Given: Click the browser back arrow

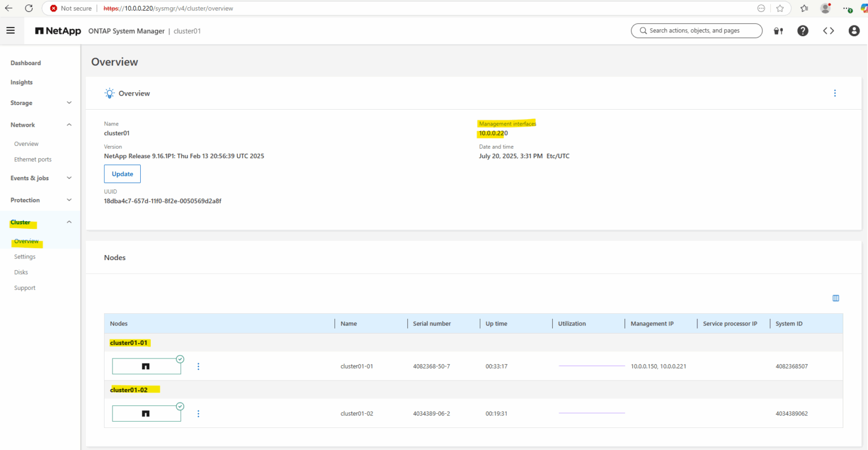Looking at the screenshot, I should 10,8.
